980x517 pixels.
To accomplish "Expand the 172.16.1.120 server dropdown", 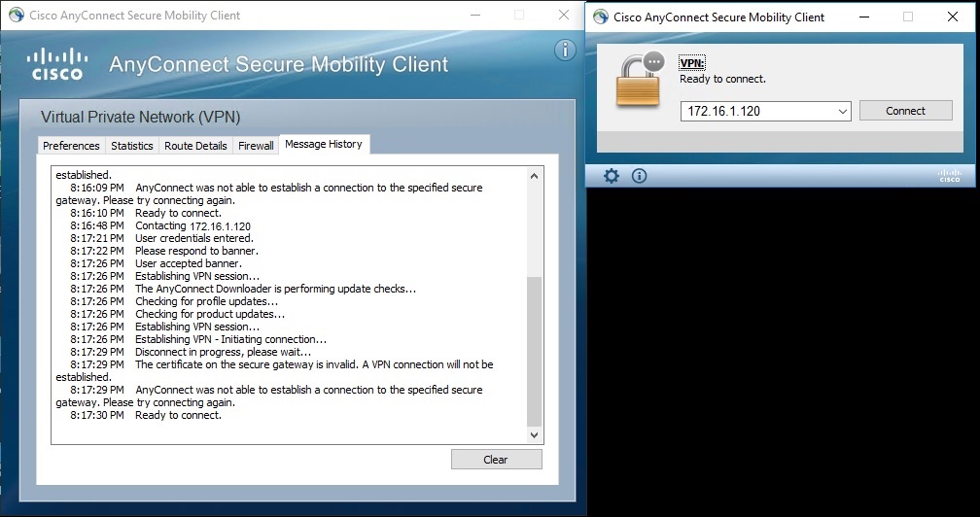I will click(843, 112).
